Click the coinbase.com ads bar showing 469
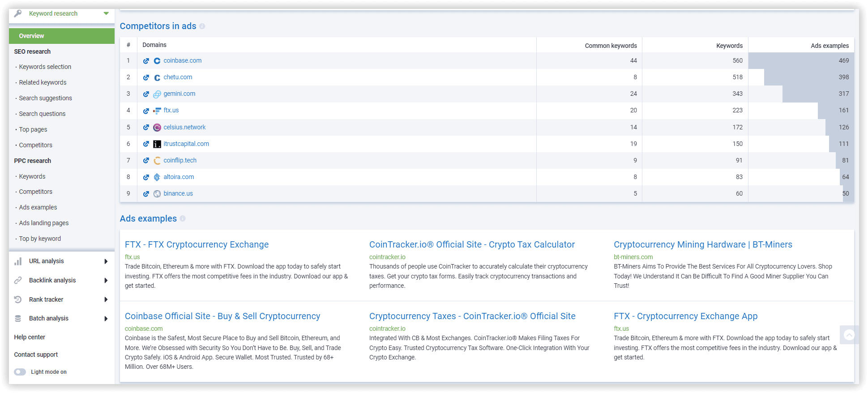This screenshot has width=868, height=393. tap(801, 61)
